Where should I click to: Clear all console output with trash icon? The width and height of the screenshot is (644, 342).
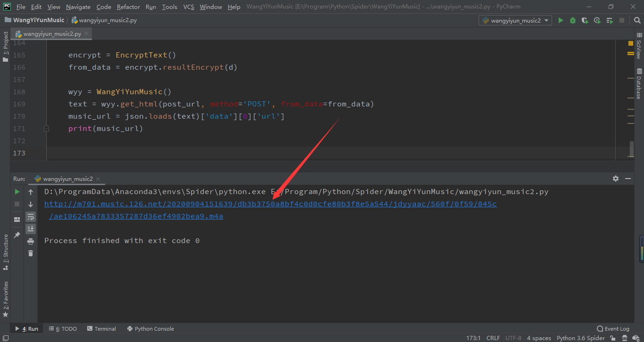[31, 253]
